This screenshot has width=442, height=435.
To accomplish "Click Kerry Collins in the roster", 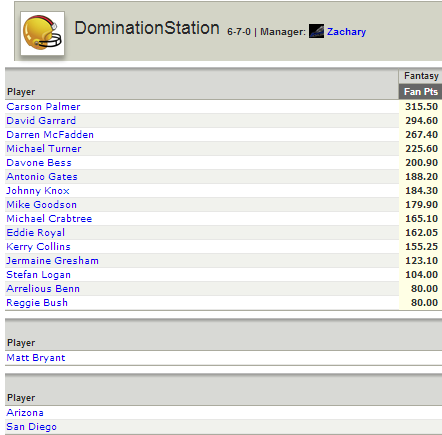I will (38, 247).
